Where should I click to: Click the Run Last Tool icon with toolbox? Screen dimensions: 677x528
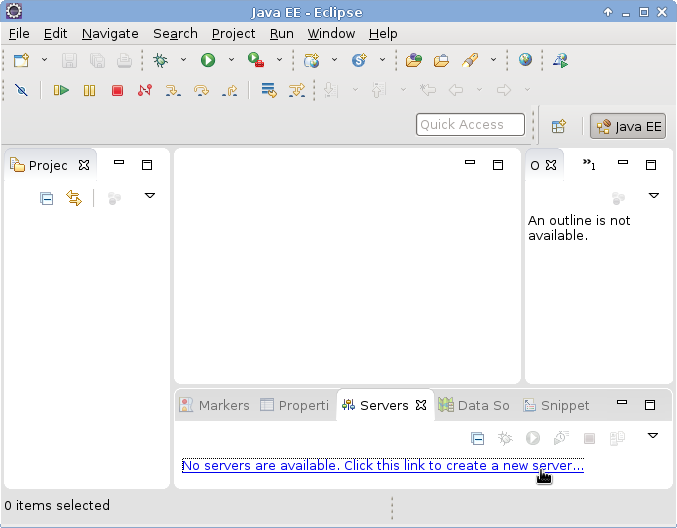tap(256, 60)
